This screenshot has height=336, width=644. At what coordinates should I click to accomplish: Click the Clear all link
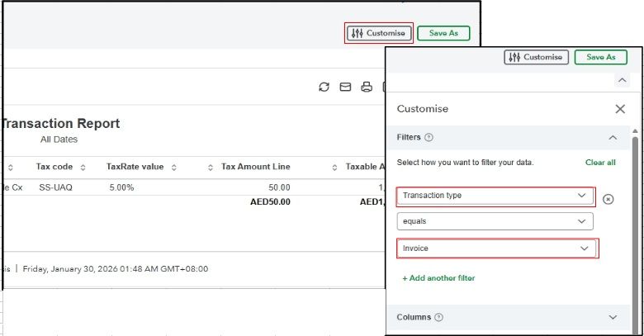[600, 163]
